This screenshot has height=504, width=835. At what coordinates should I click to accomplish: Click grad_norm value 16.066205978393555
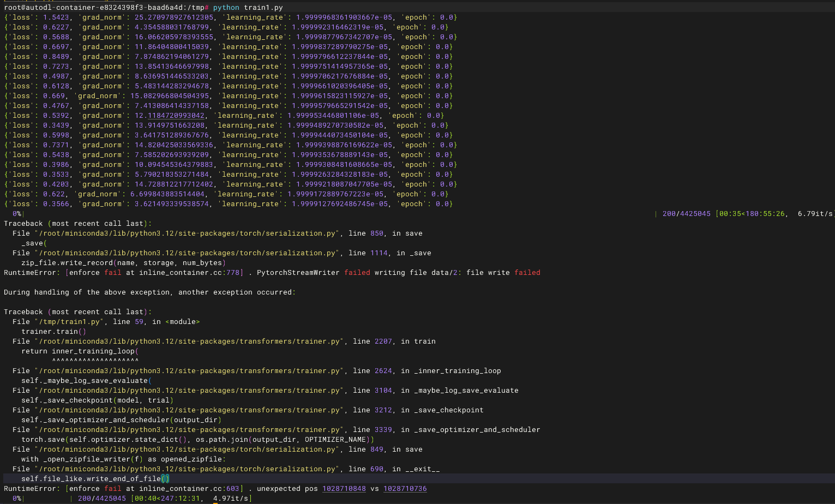coord(174,37)
